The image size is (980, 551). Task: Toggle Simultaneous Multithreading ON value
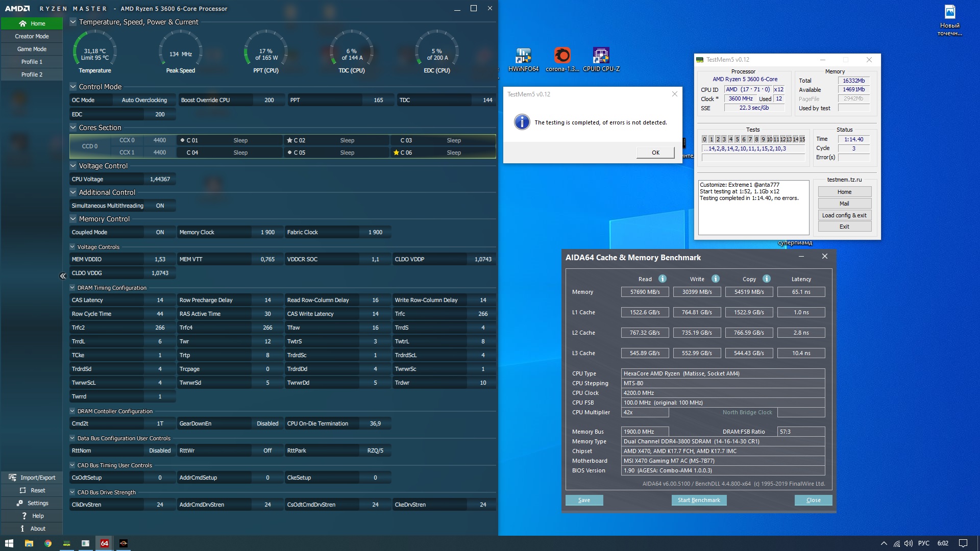coord(160,206)
